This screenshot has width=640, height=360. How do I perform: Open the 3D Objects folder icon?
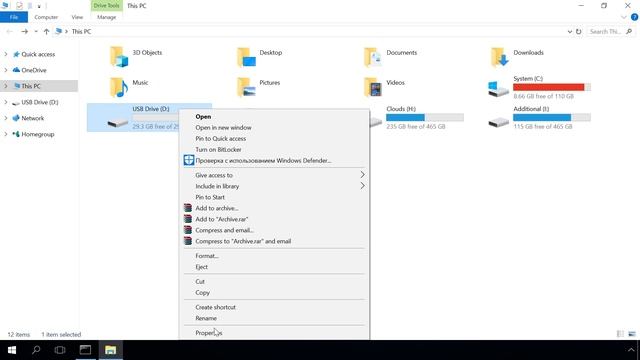click(119, 57)
